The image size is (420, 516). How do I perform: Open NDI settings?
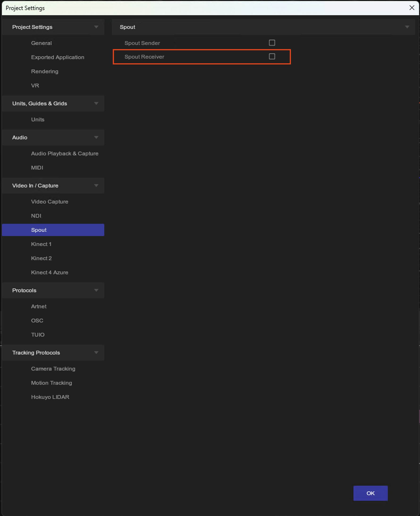(36, 216)
